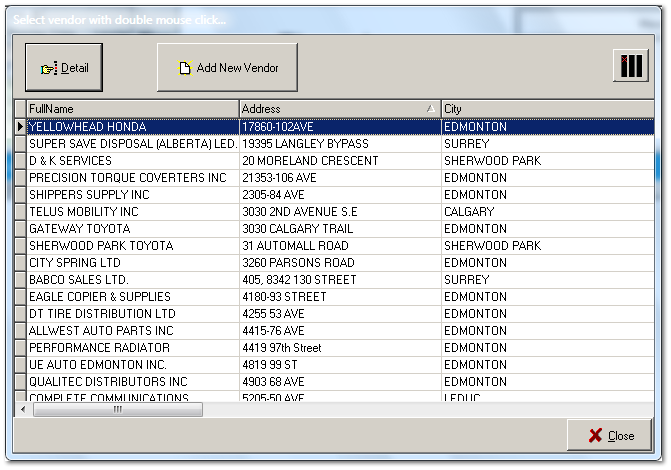Select SUPER SAVE DISPOSAL vendor row
This screenshot has width=671, height=470.
coord(132,144)
